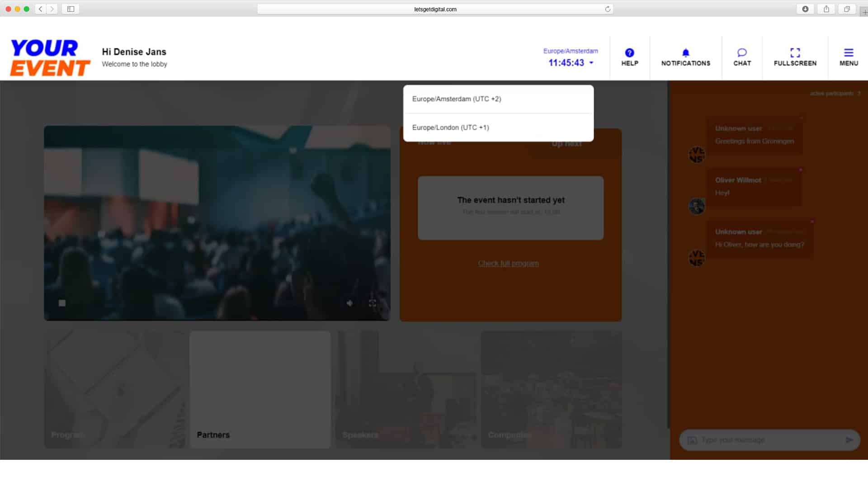Open the Notifications bell icon

[x=685, y=52]
